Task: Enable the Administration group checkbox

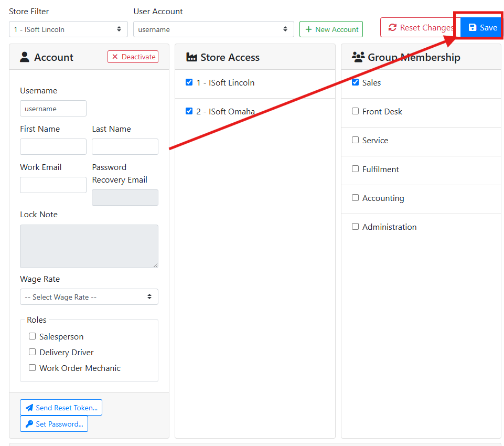Action: click(356, 227)
